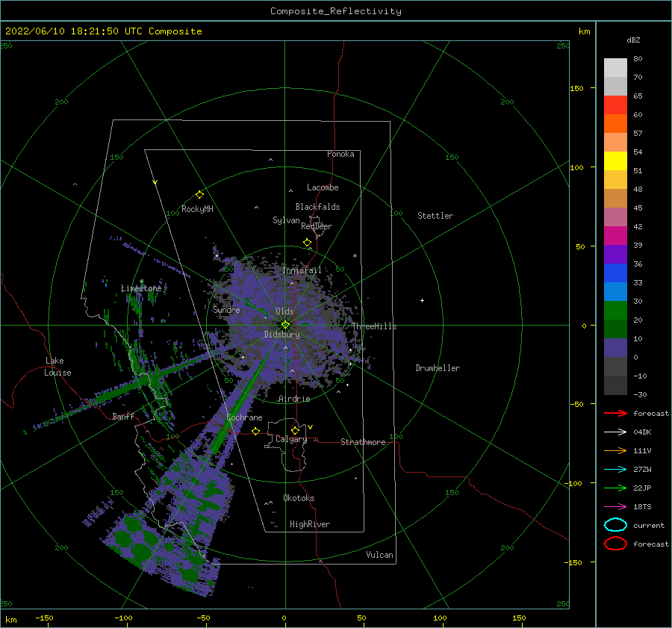This screenshot has height=628, width=672.
Task: Click the cyan 27ZW arrow icon
Action: click(x=615, y=470)
